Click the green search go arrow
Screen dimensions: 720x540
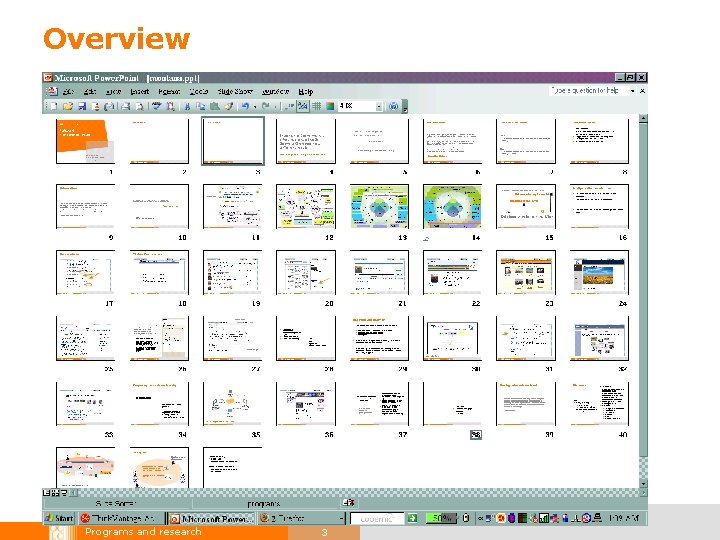412,518
